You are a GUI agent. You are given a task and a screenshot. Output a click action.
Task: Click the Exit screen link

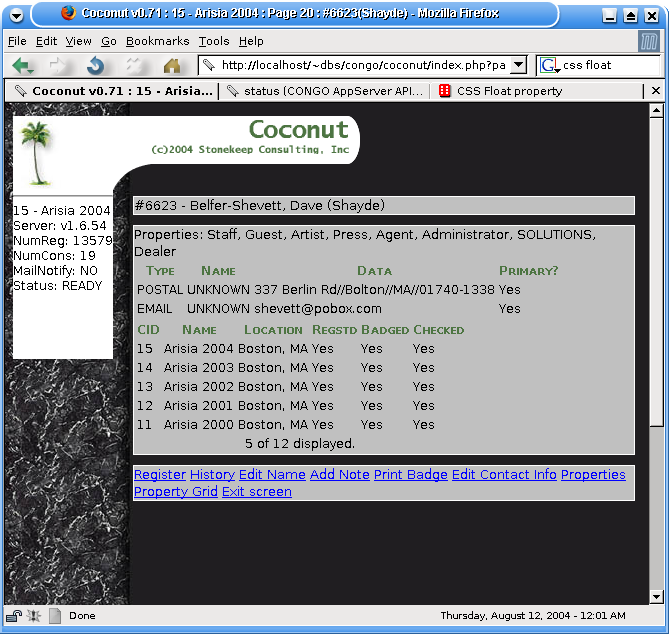(x=257, y=491)
